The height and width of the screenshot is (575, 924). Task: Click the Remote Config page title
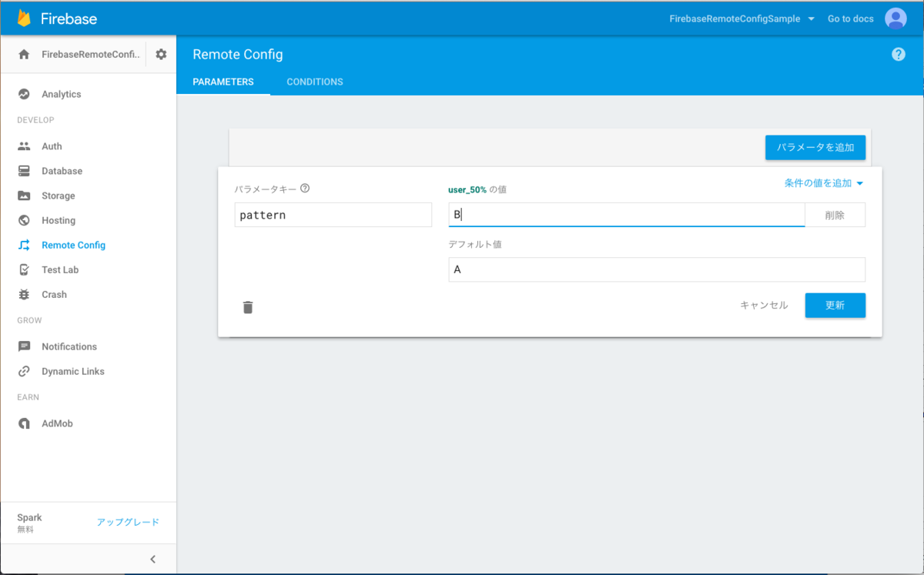click(x=238, y=54)
